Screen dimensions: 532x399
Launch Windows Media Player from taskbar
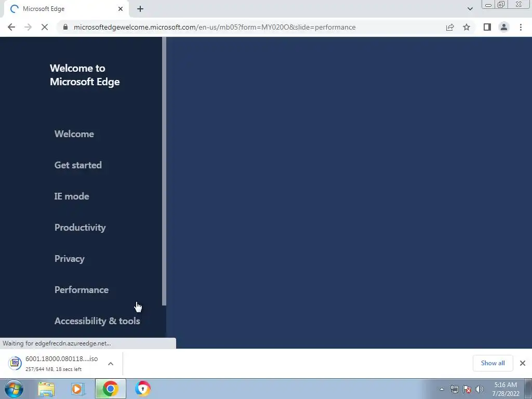[x=78, y=389]
